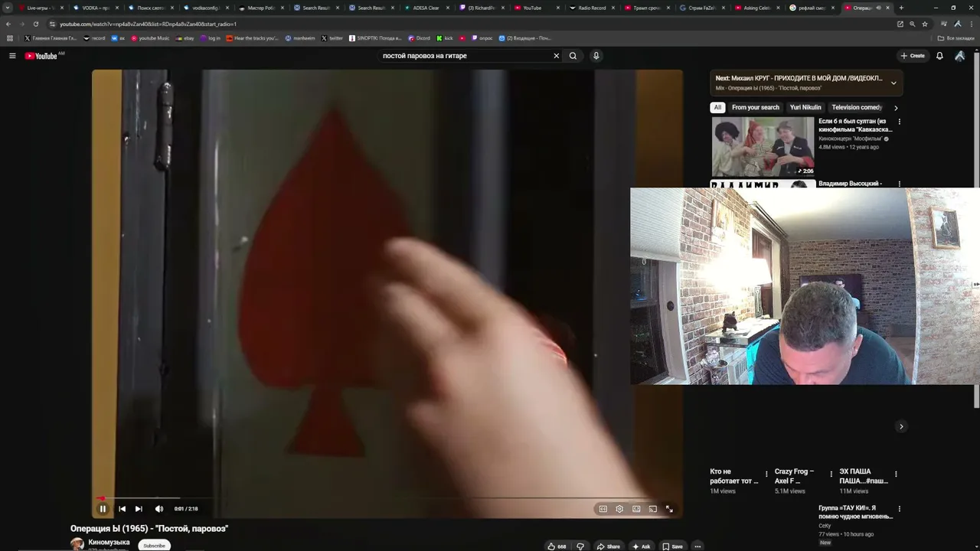Cast video with Play on TV icon
Image resolution: width=980 pixels, height=551 pixels.
point(653,509)
